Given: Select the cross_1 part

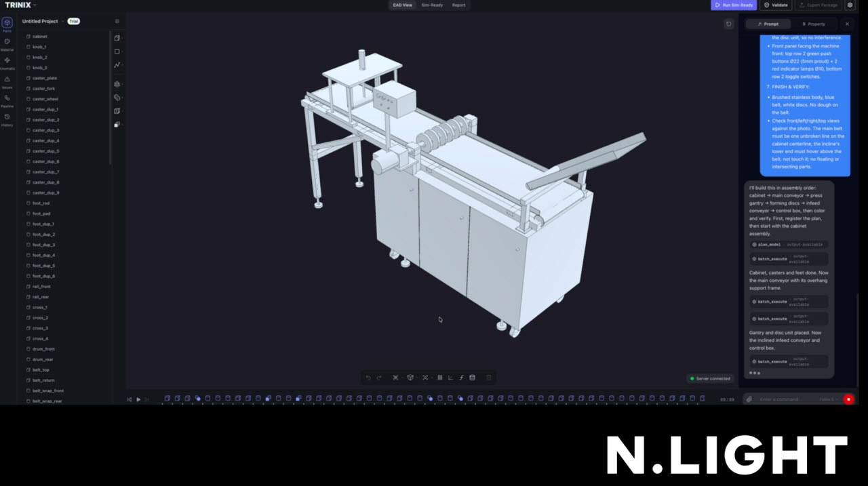Looking at the screenshot, I should [40, 308].
